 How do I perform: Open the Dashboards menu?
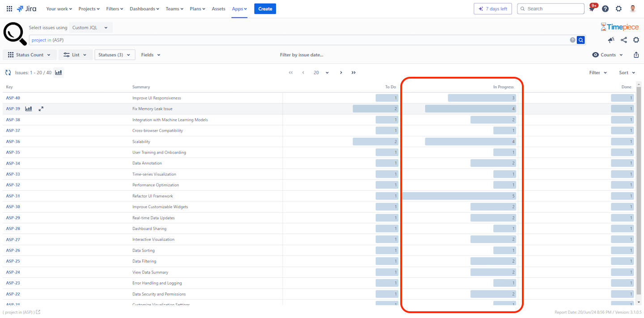tap(144, 8)
